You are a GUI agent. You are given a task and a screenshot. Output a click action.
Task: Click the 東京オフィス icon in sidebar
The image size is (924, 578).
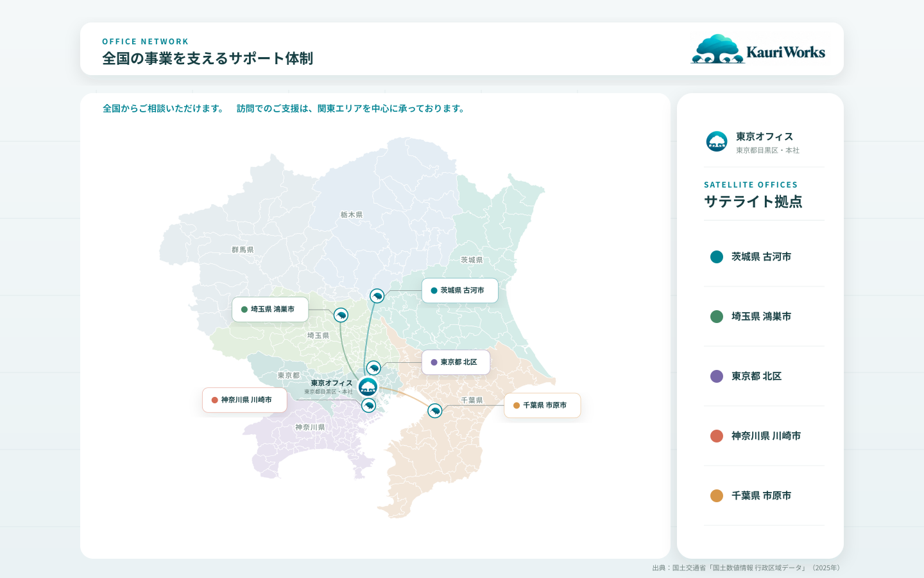pos(717,141)
